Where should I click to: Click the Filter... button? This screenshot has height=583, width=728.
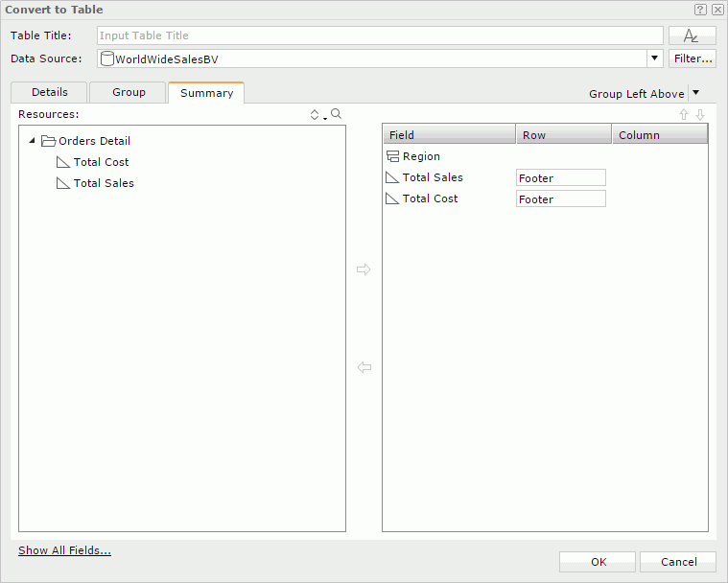pos(692,58)
